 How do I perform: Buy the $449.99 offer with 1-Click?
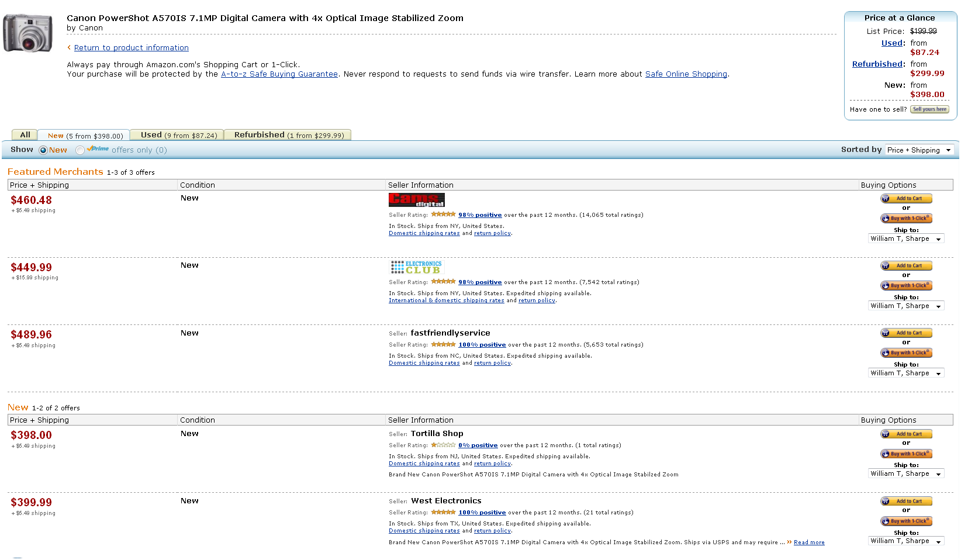point(906,286)
